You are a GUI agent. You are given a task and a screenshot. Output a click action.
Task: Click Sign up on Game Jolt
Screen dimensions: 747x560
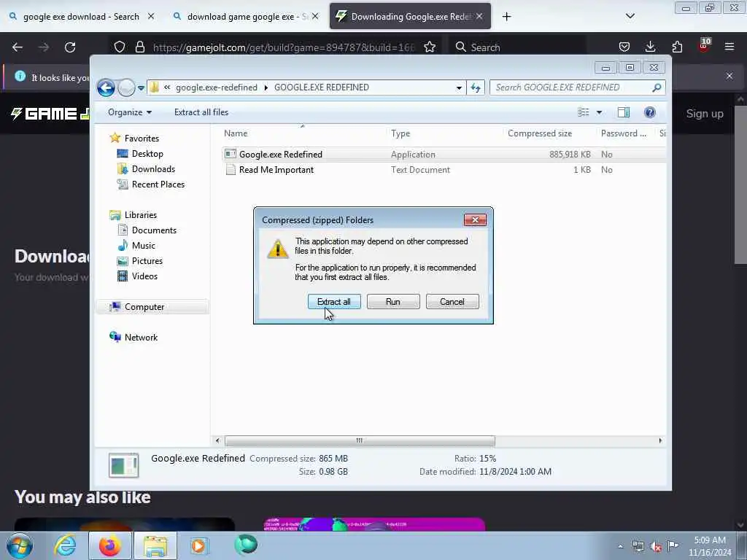[x=705, y=114]
